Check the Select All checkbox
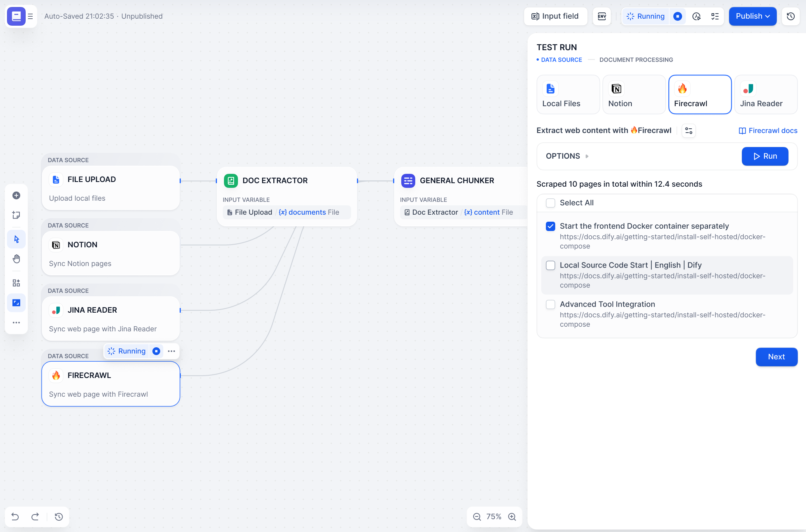 [551, 203]
